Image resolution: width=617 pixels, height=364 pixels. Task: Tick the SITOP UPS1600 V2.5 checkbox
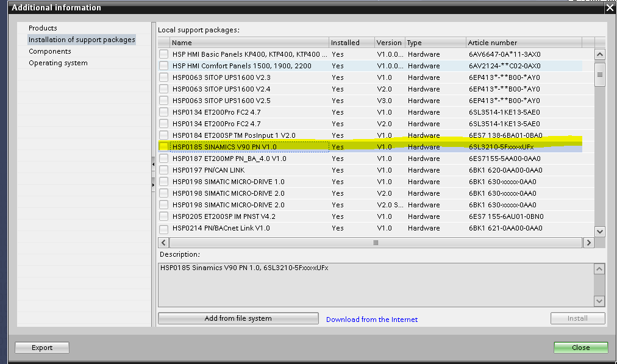tap(163, 101)
